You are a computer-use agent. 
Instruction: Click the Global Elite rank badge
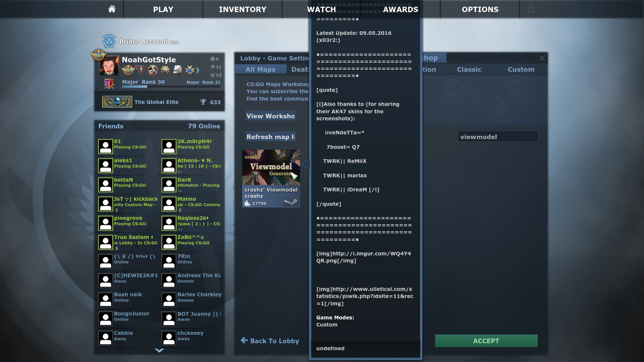pyautogui.click(x=117, y=102)
